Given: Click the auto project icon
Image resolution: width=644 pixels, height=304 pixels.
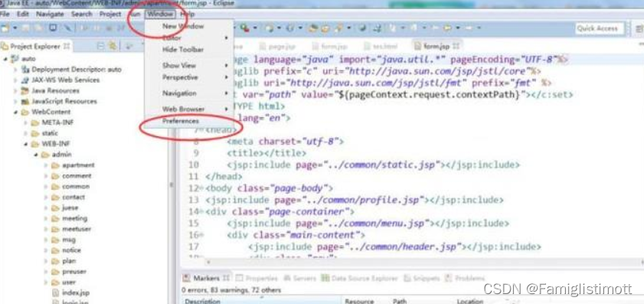Looking at the screenshot, I should [x=15, y=59].
